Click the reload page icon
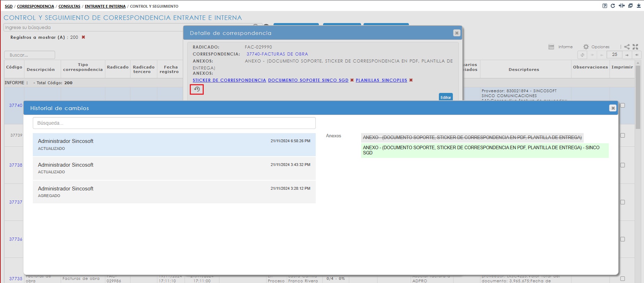 [613, 6]
